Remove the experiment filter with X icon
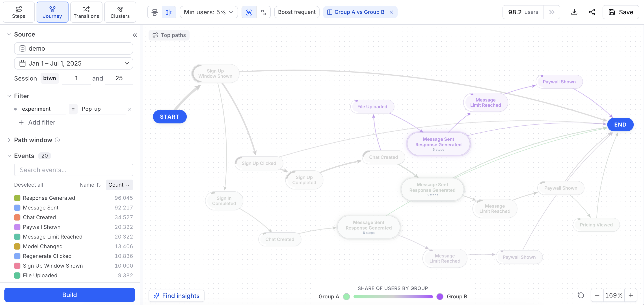Image resolution: width=644 pixels, height=305 pixels. coord(130,109)
